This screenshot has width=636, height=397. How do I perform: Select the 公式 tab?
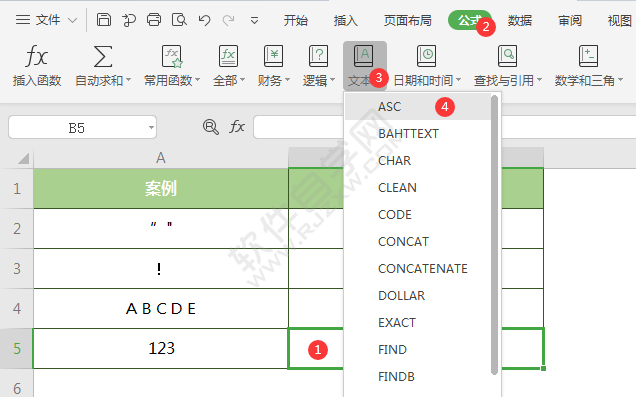469,20
